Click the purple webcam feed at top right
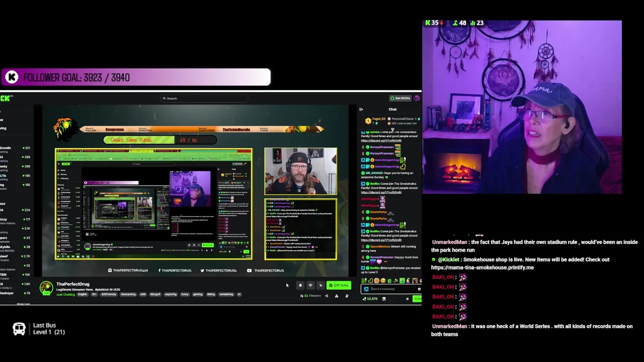644x362 pixels. click(522, 107)
